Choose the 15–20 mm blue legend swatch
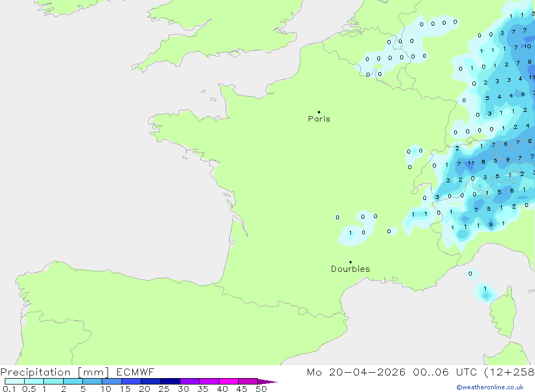The image size is (535, 392). click(132, 382)
